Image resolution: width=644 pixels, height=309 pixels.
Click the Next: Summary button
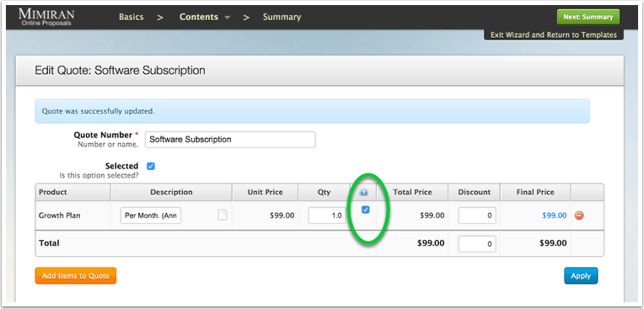pos(588,17)
